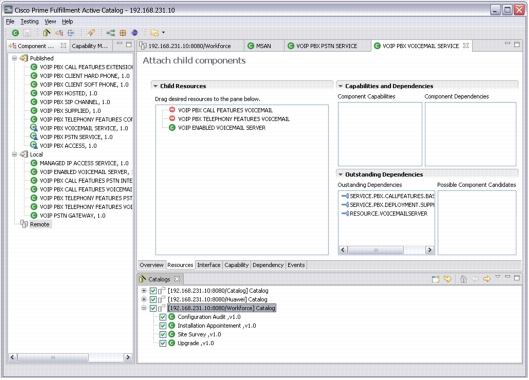Screen dimensions: 529x380
Task: Close the Component view tab
Action: point(63,46)
